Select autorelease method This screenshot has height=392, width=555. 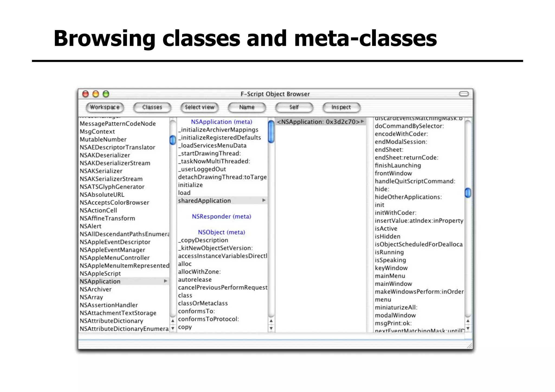pyautogui.click(x=195, y=279)
